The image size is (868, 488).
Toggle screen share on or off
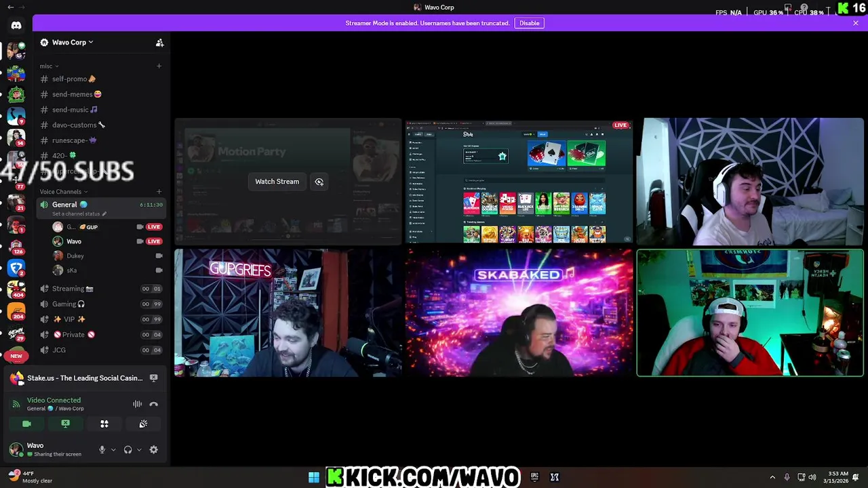coord(65,424)
